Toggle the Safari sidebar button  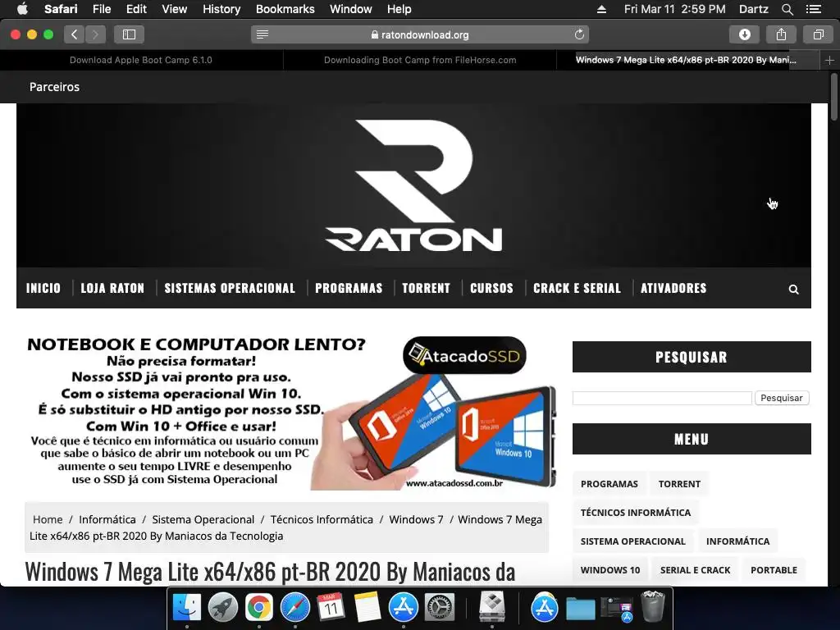coord(129,34)
